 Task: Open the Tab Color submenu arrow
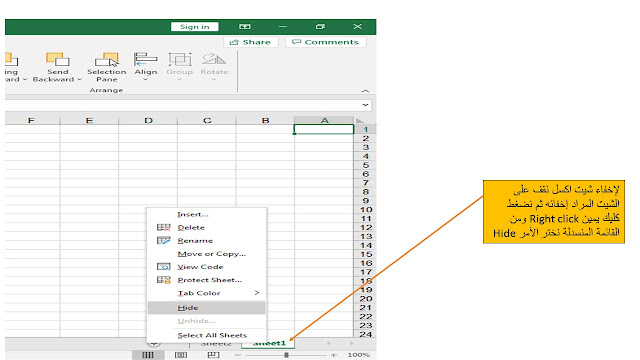coord(257,293)
